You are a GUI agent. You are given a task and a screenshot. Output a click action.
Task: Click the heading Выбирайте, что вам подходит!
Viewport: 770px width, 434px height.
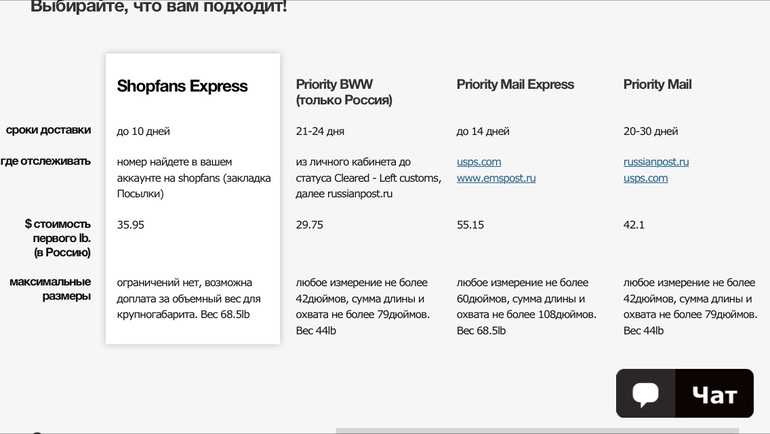[158, 7]
